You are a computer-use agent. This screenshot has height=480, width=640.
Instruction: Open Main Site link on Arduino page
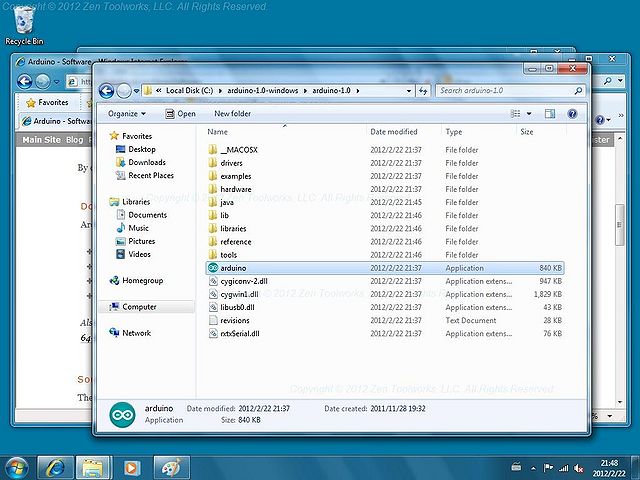click(41, 140)
